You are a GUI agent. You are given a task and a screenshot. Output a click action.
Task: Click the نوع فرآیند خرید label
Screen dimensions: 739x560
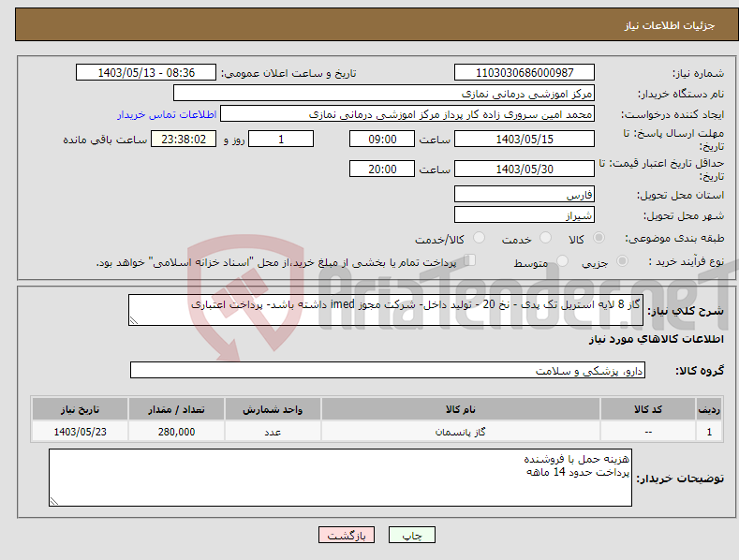686,261
